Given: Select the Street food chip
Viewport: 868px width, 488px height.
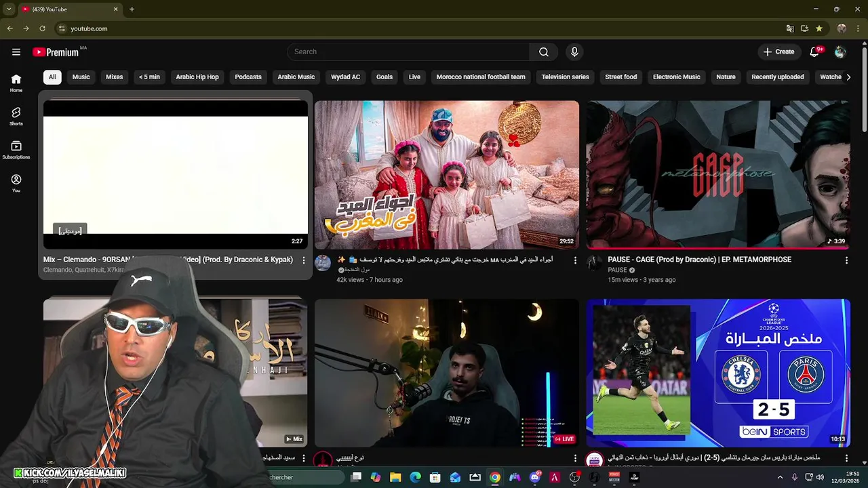Looking at the screenshot, I should [621, 77].
